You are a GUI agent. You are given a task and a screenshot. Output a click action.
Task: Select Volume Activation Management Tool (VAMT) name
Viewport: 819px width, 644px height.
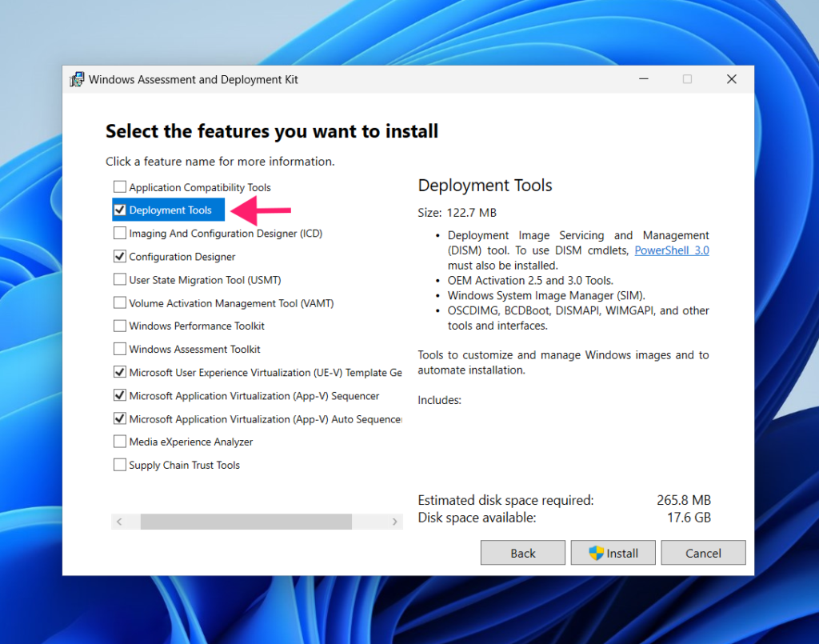click(231, 303)
